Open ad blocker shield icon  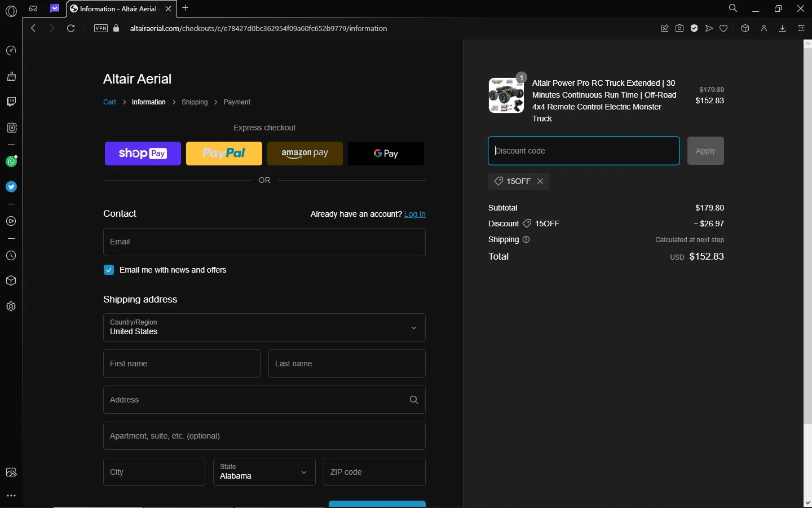[x=694, y=28]
